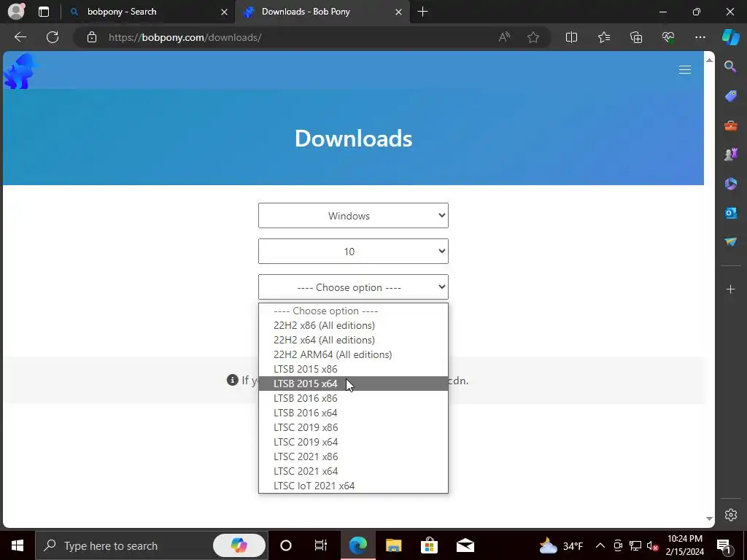
Task: Click page scrollbar down arrow
Action: pos(709,518)
